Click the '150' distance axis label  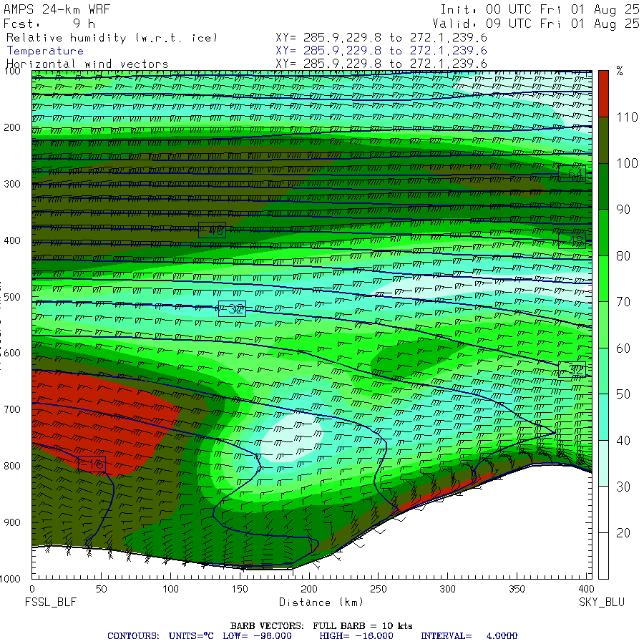tap(240, 590)
